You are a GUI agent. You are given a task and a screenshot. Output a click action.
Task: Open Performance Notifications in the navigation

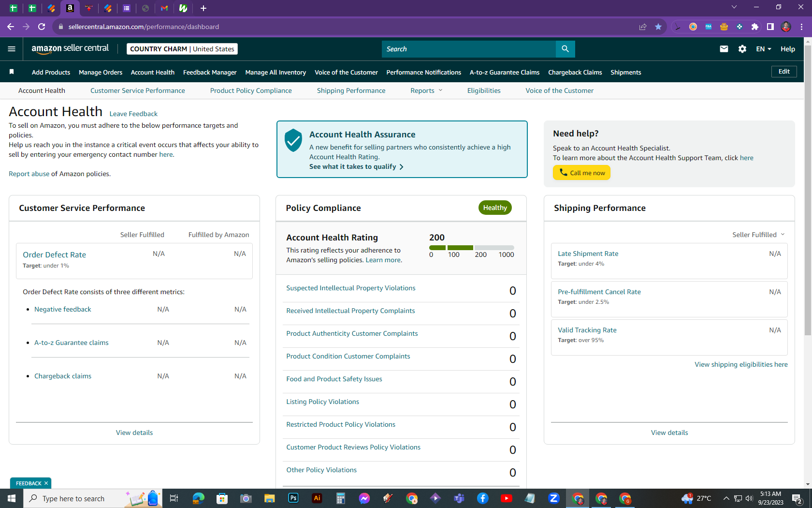tap(424, 72)
